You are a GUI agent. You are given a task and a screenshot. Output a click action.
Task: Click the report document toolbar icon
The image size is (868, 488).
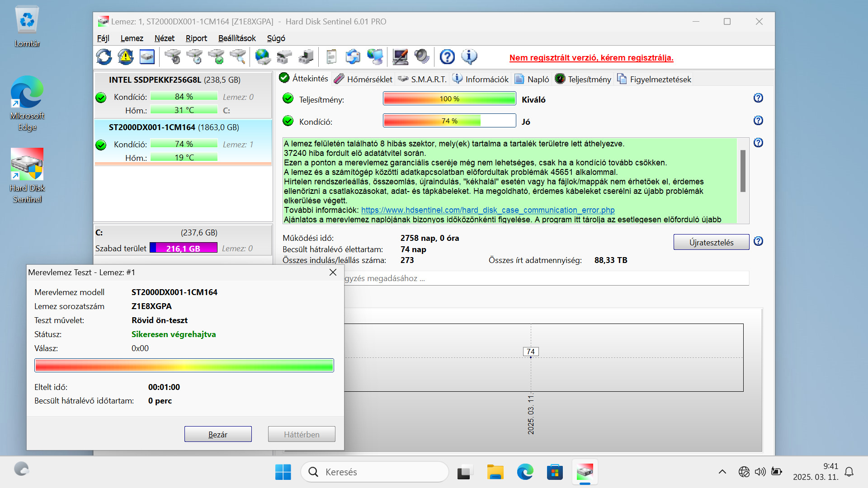(331, 57)
